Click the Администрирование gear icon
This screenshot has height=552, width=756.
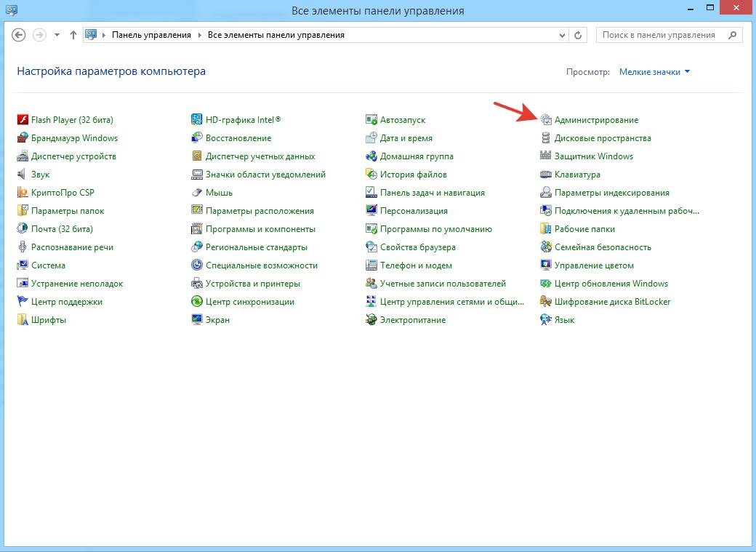pos(546,120)
